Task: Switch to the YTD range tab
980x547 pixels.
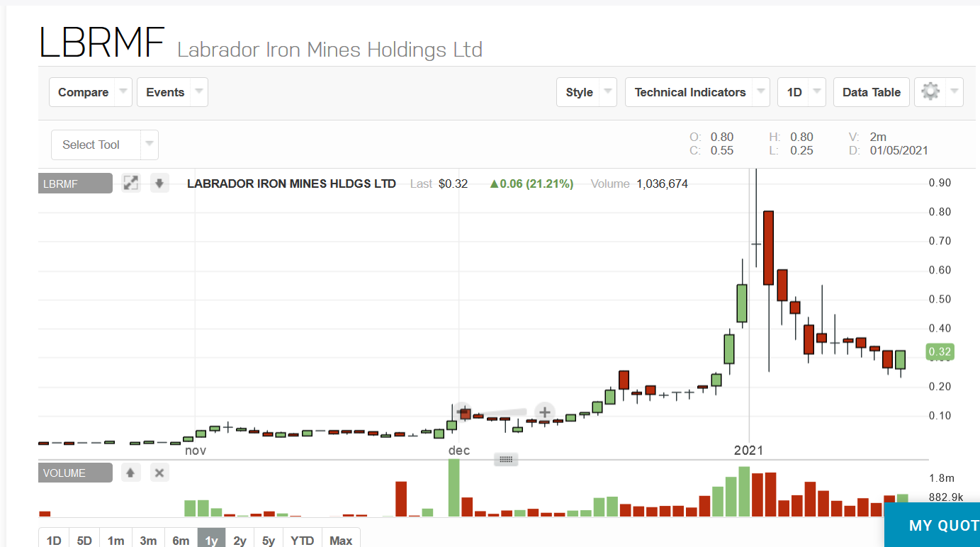Action: click(302, 539)
